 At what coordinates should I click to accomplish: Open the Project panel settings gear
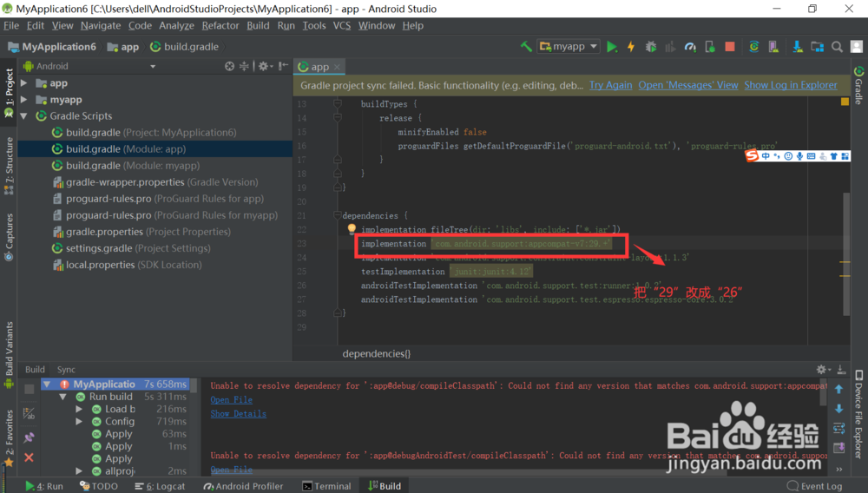[x=264, y=66]
